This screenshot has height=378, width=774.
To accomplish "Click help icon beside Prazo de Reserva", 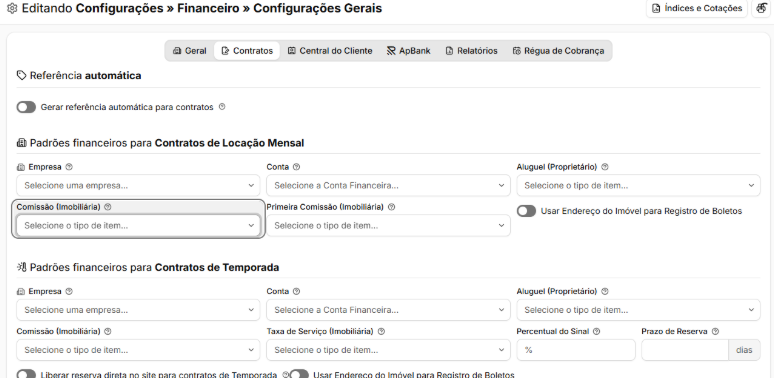I will pos(715,331).
